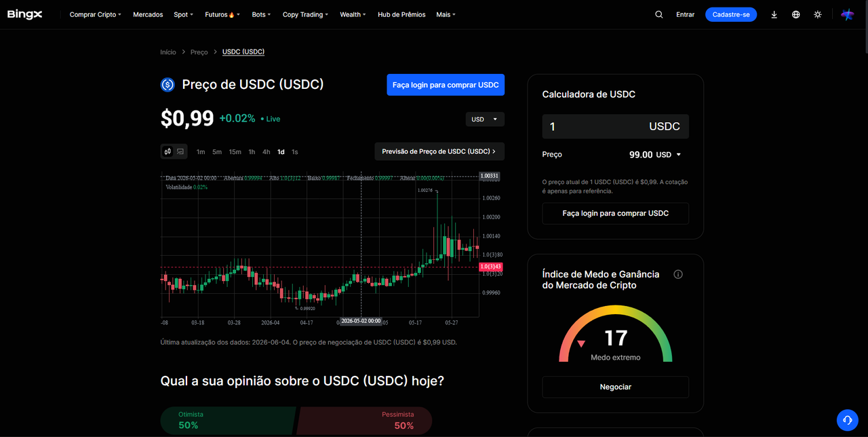
Task: Open the customer support headset button
Action: (848, 420)
